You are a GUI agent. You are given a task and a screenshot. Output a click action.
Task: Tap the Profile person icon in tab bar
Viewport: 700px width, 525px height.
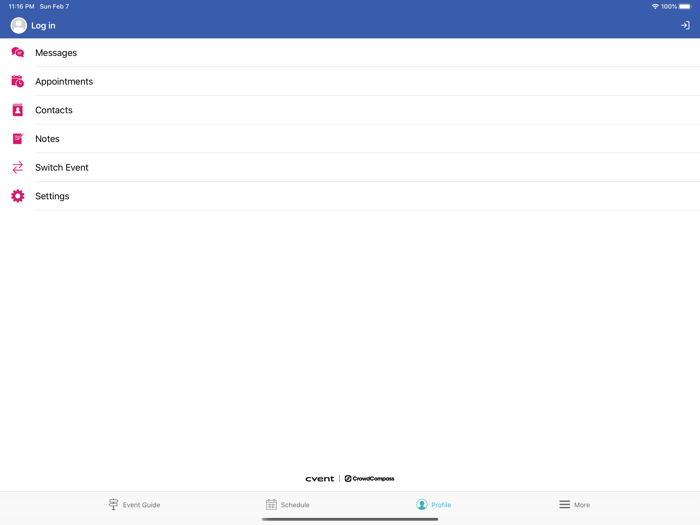[421, 504]
